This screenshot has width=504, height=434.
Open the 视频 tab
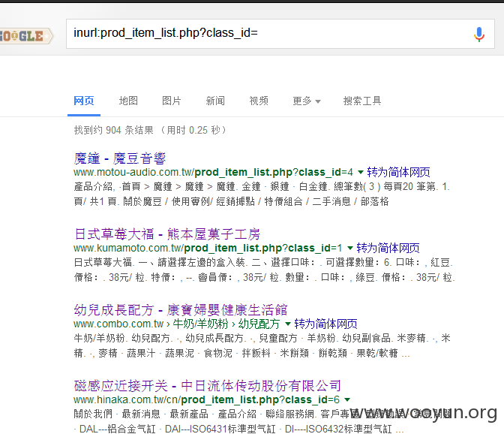[259, 101]
